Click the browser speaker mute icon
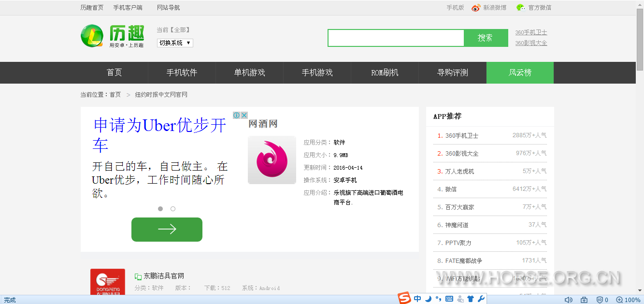644x304 pixels. click(x=568, y=300)
